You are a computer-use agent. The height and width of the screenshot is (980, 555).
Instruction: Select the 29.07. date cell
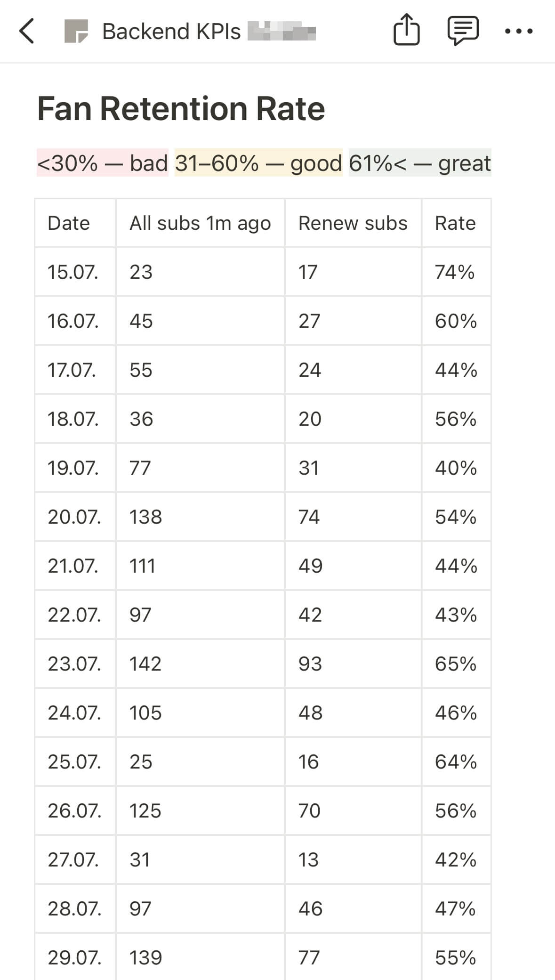click(74, 957)
